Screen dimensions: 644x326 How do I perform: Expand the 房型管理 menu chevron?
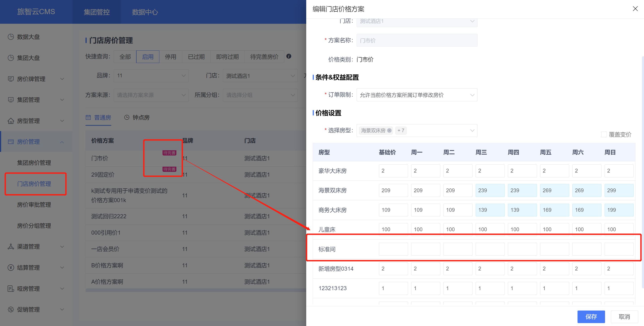pos(62,121)
